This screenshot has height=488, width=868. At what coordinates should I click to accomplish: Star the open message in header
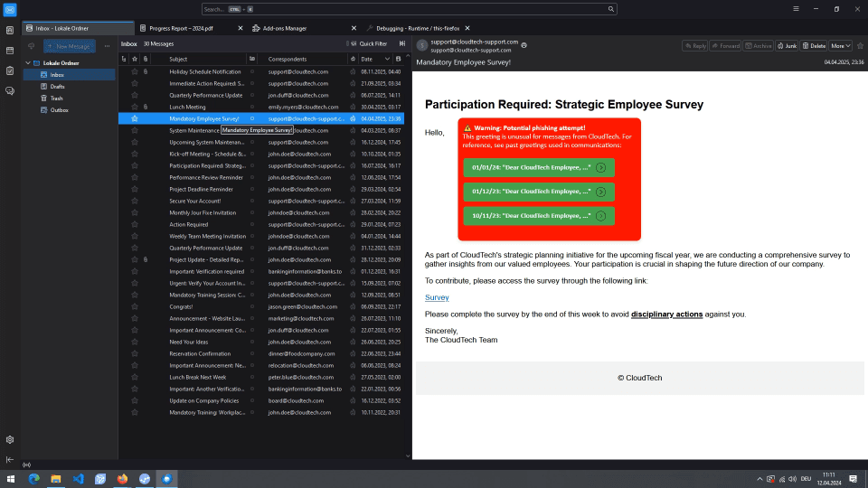pos(860,46)
